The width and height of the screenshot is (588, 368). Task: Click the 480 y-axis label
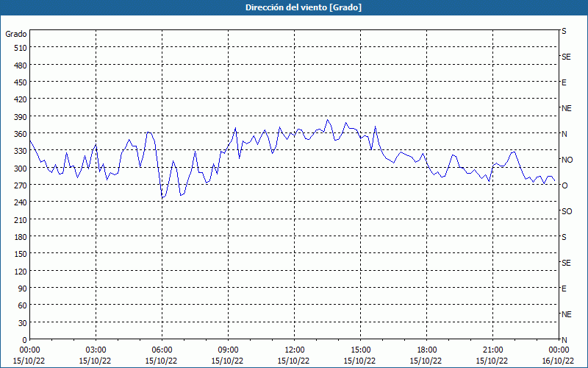tap(21, 66)
